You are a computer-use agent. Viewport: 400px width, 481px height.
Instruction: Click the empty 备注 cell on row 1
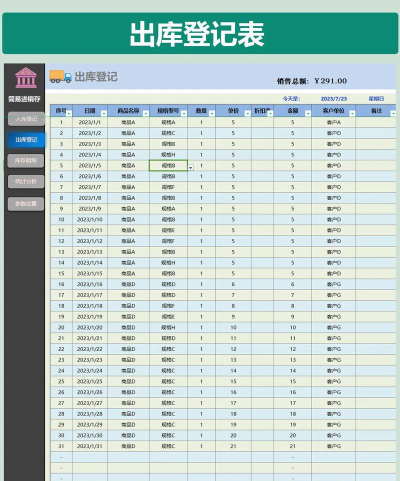tap(376, 122)
